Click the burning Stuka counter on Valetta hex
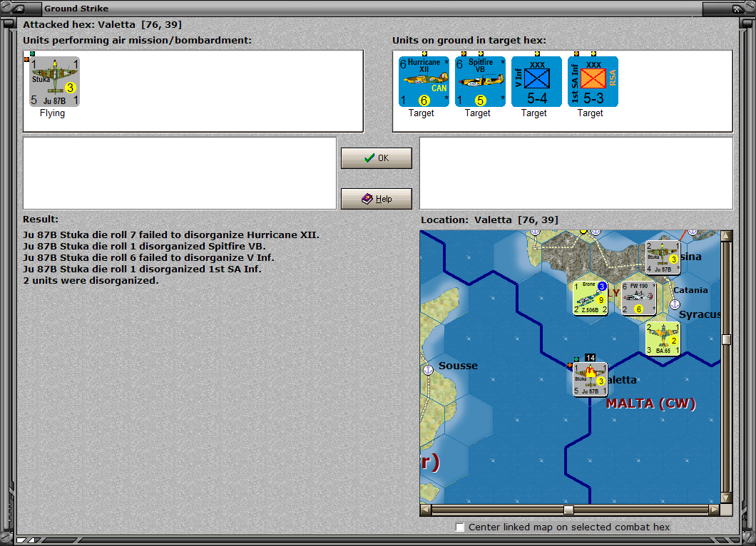The width and height of the screenshot is (756, 546). tap(590, 379)
